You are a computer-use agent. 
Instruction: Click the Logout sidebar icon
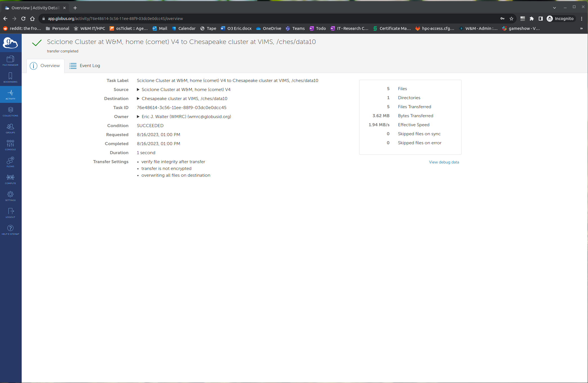pyautogui.click(x=10, y=213)
